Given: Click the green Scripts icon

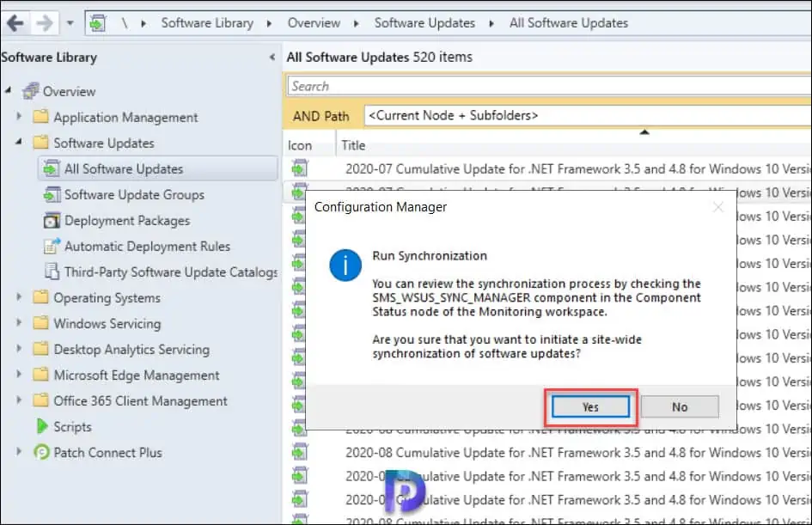Looking at the screenshot, I should 41,426.
